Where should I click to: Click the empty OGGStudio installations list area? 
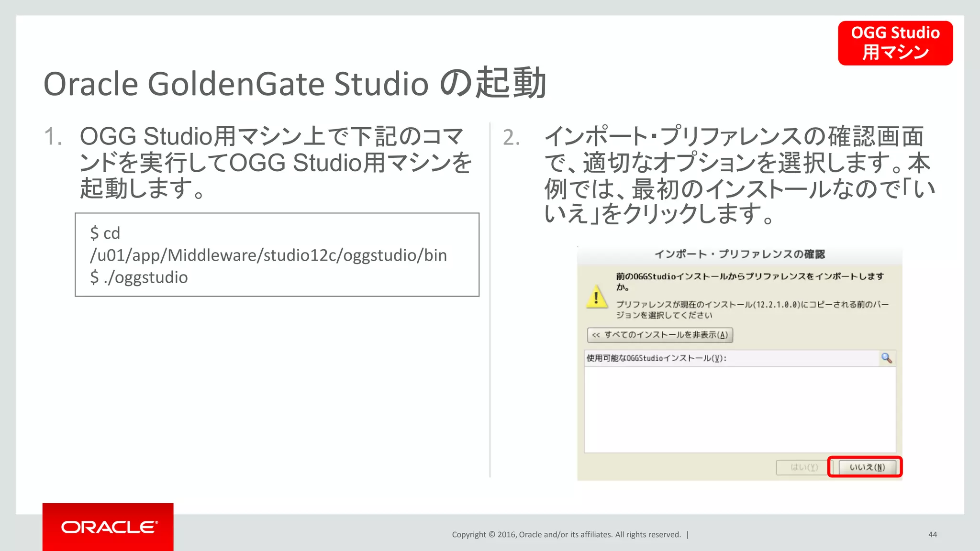(x=740, y=409)
